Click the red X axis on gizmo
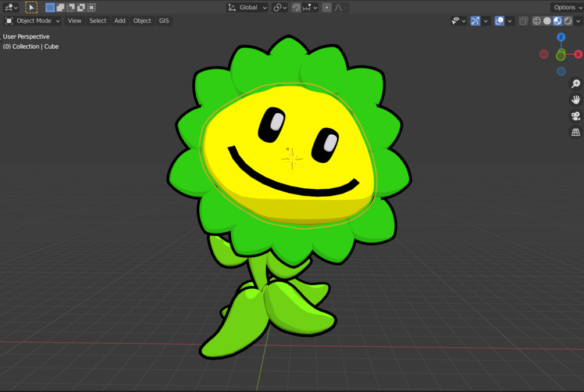The image size is (584, 392). [x=578, y=55]
